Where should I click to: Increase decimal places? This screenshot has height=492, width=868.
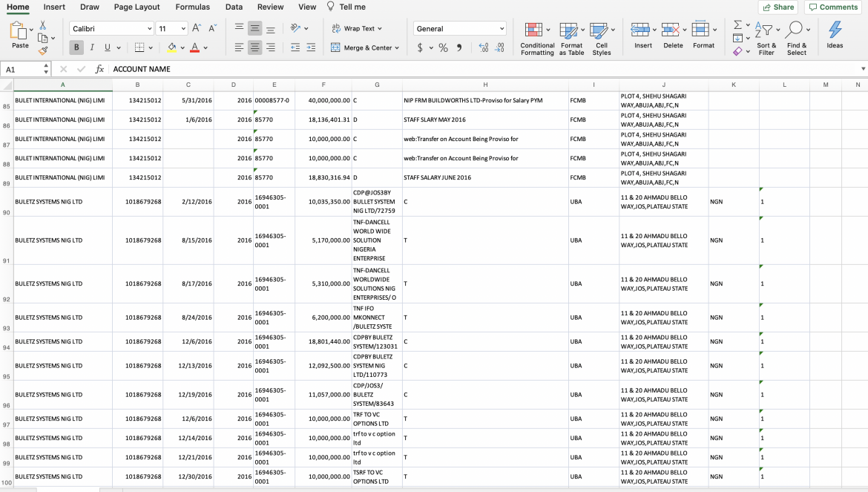[484, 47]
